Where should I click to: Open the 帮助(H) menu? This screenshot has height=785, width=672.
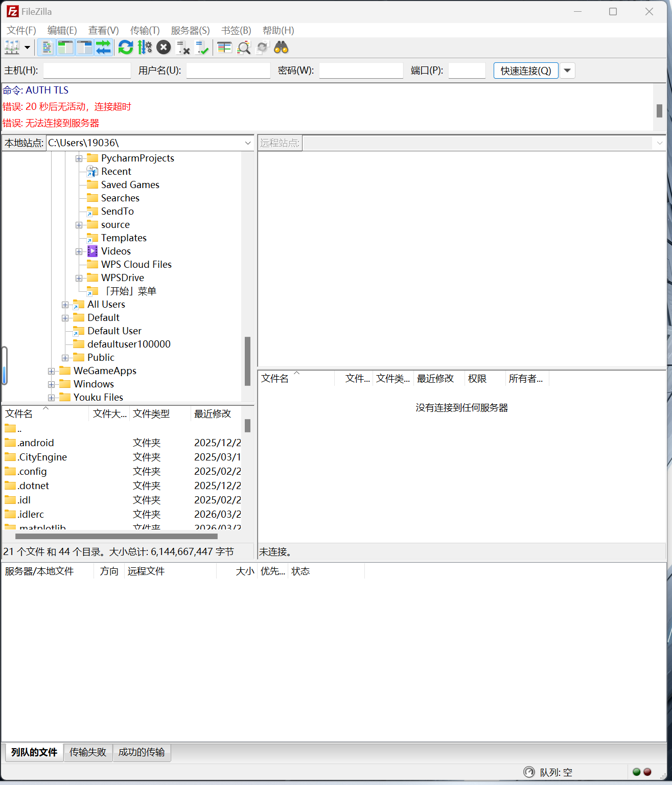pos(279,31)
